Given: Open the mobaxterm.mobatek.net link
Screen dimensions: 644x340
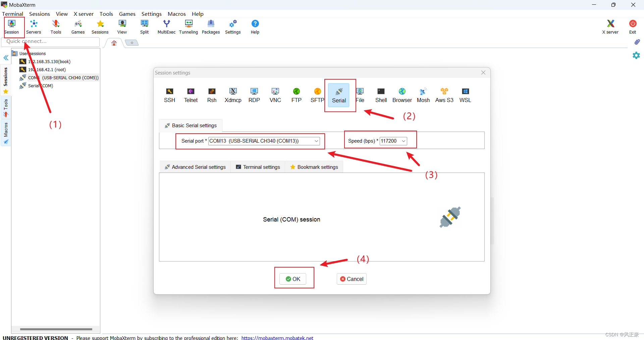Looking at the screenshot, I should (x=277, y=338).
